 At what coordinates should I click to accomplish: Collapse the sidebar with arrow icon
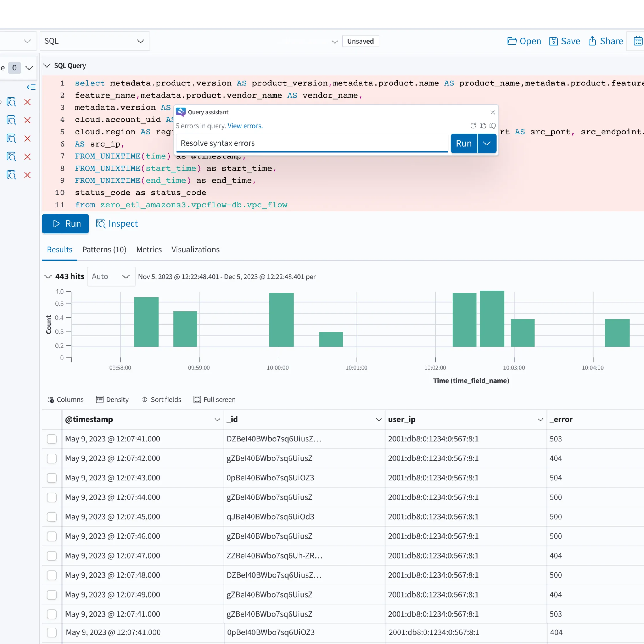[31, 87]
